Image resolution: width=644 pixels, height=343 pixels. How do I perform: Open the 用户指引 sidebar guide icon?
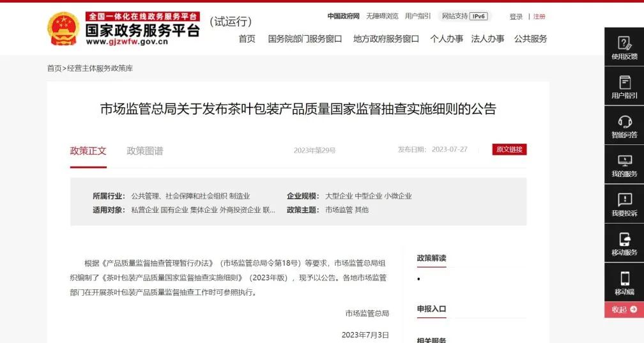point(624,83)
